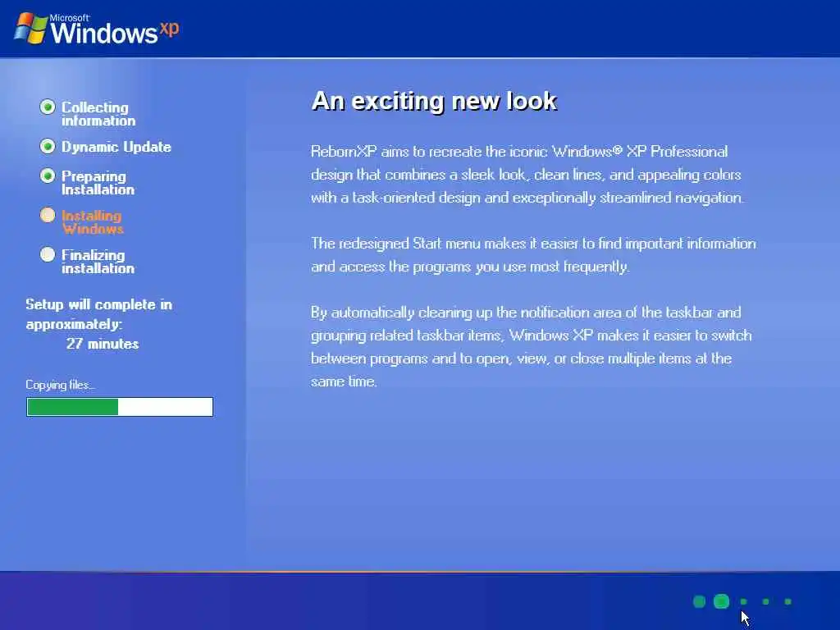Image resolution: width=840 pixels, height=630 pixels.
Task: Click the third small indicator dot
Action: [x=743, y=601]
